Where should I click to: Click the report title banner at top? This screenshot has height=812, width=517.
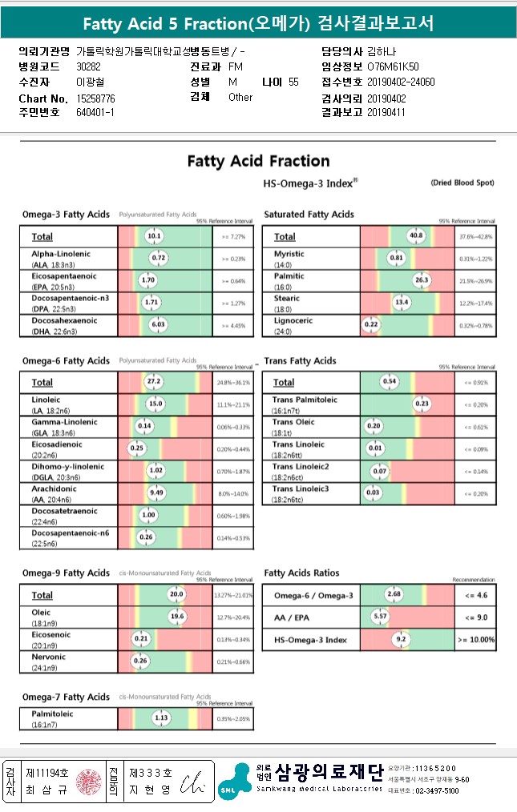pyautogui.click(x=258, y=24)
